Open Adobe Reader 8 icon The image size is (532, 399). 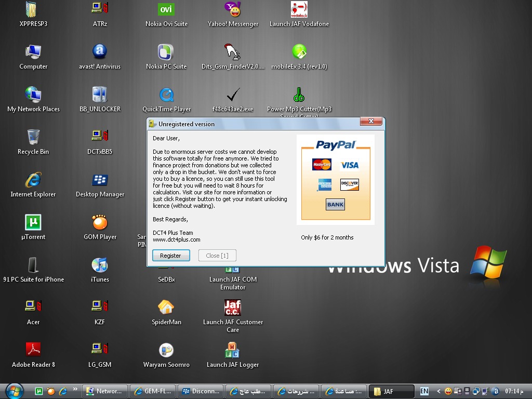(33, 350)
